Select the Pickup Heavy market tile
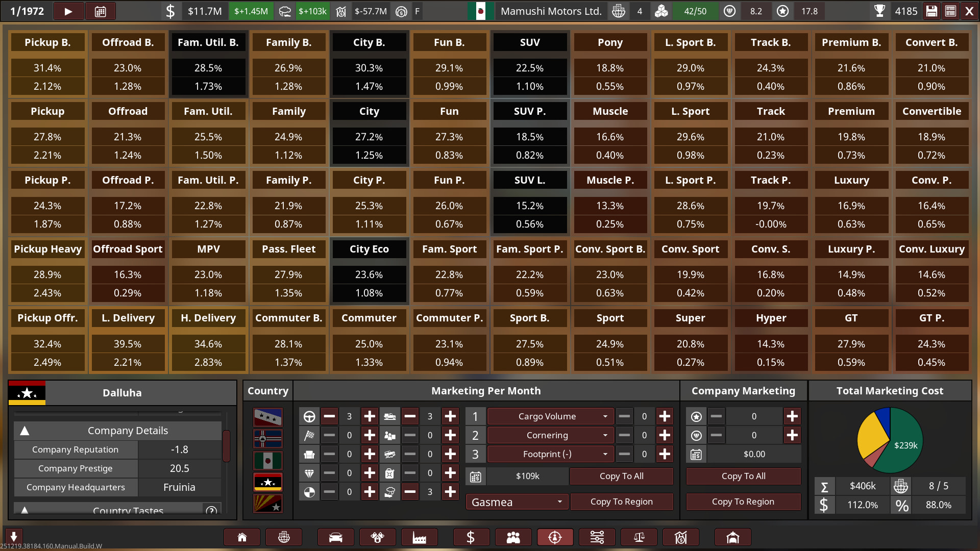Screen dimensions: 980x551 47,249
